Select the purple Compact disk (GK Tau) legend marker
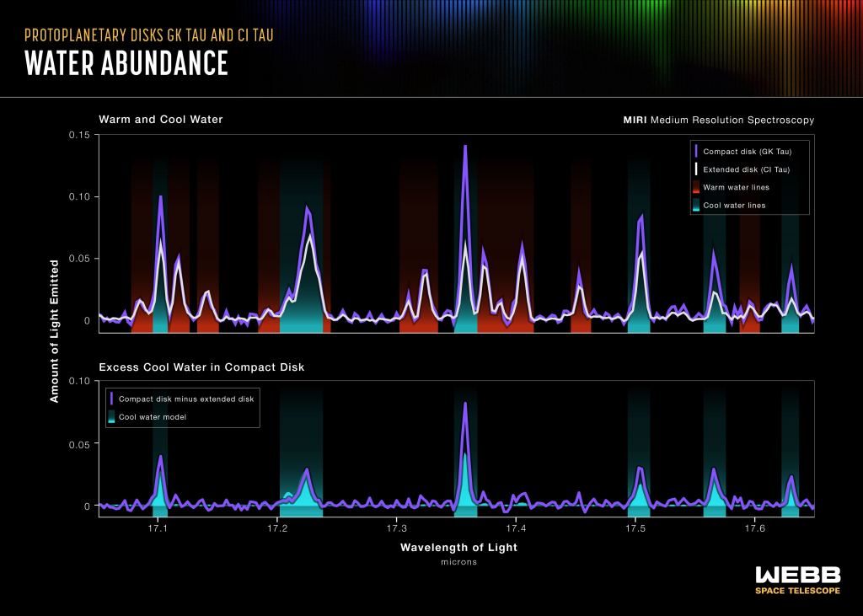863x616 pixels. (x=696, y=151)
